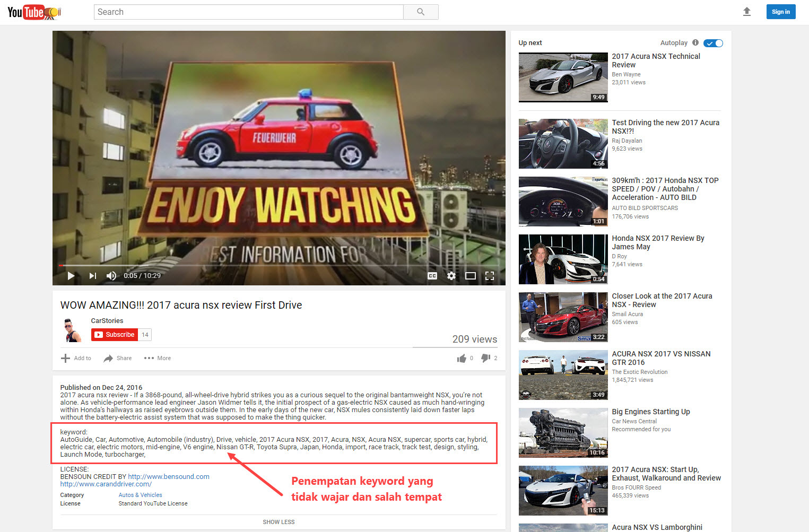Image resolution: width=809 pixels, height=532 pixels.
Task: Collapse description with SHOW LESS
Action: pos(279,522)
